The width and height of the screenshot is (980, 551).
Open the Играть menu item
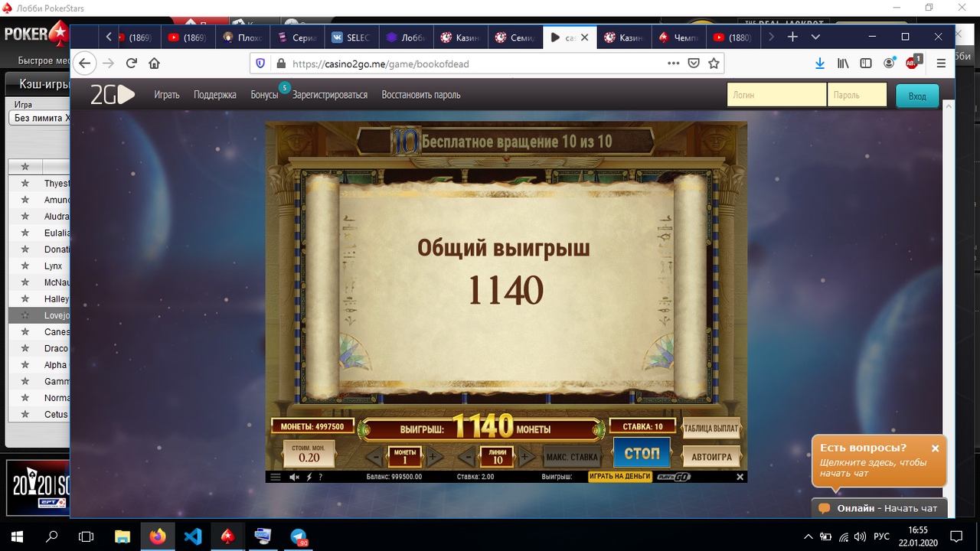click(x=166, y=95)
